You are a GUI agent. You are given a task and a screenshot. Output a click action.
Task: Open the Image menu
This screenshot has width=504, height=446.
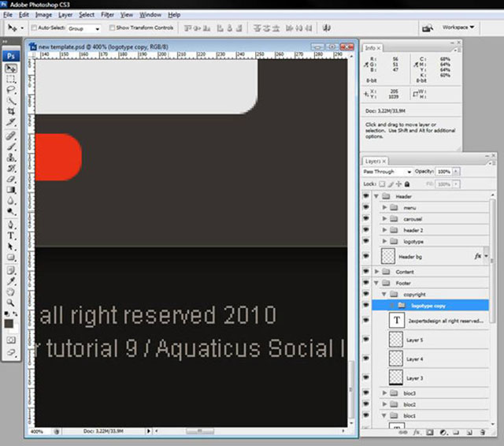43,15
